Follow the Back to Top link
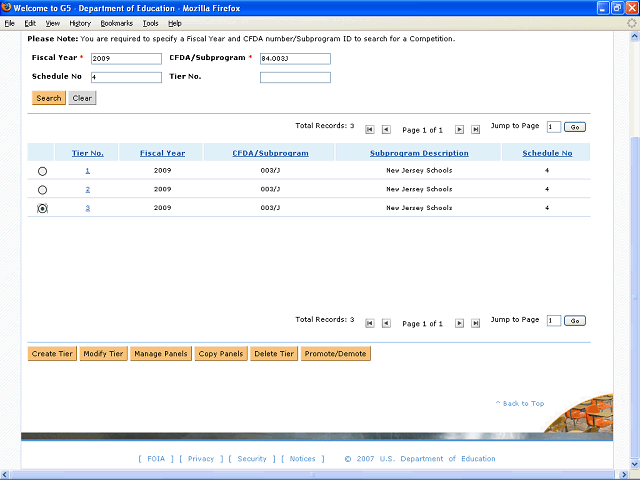Image resolution: width=640 pixels, height=480 pixels. tap(520, 403)
